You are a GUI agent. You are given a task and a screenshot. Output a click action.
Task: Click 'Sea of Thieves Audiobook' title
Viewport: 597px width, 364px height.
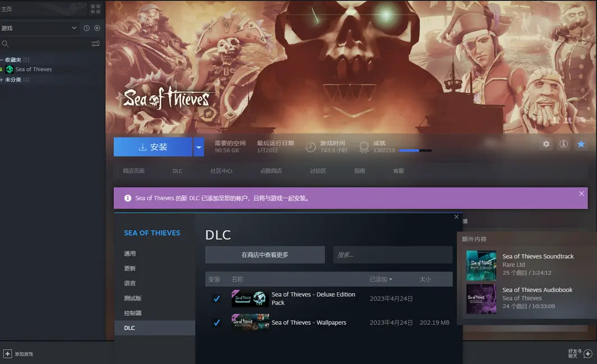click(537, 290)
